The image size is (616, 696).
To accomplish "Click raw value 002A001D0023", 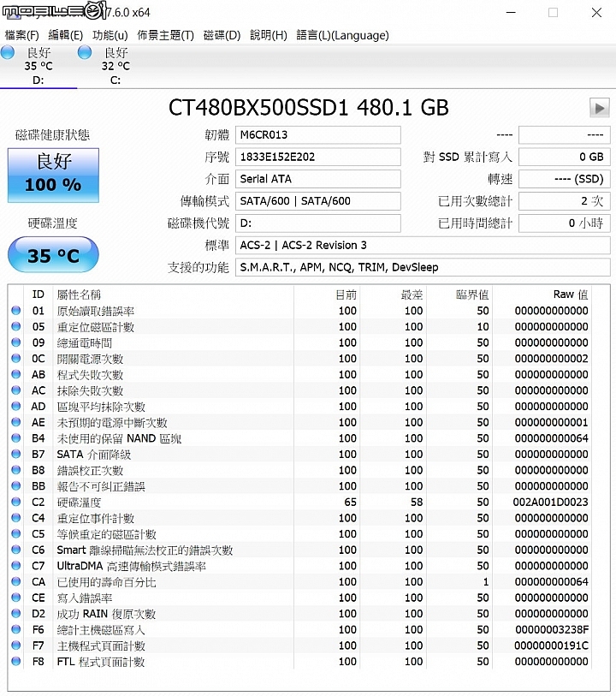I will (550, 502).
